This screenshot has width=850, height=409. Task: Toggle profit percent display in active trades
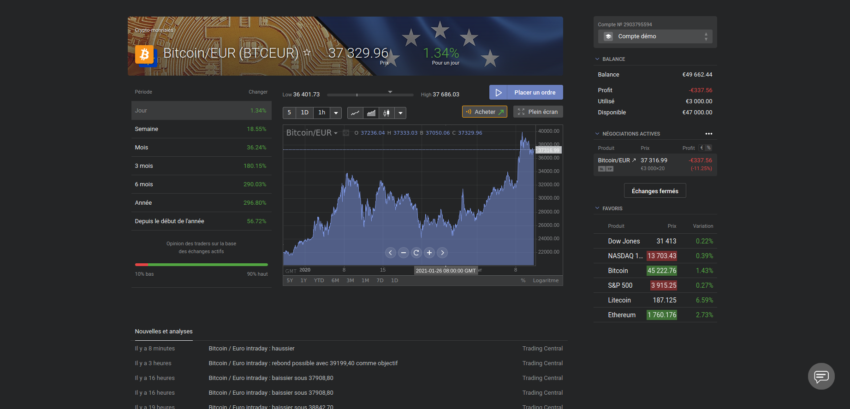(709, 148)
